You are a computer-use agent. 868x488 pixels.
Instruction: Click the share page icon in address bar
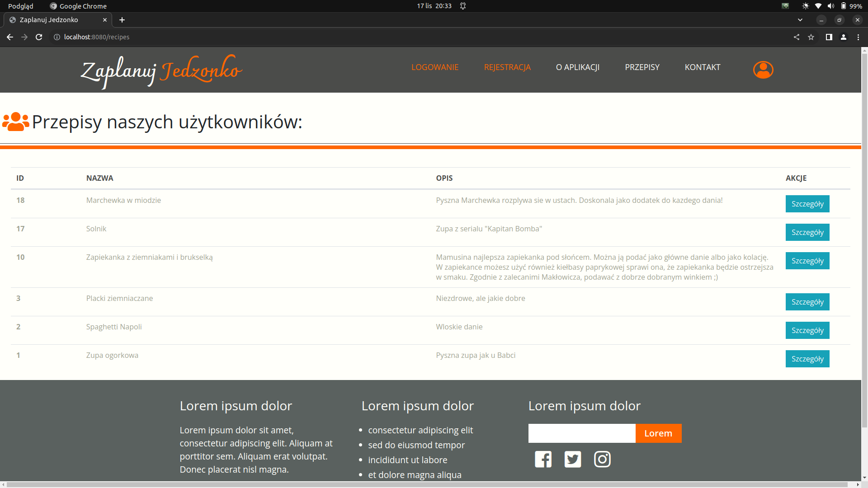pyautogui.click(x=797, y=37)
